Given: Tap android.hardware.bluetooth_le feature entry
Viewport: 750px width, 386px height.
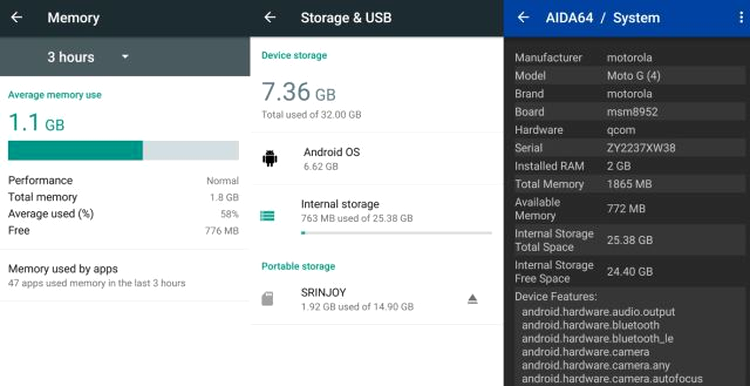Looking at the screenshot, I should point(597,339).
